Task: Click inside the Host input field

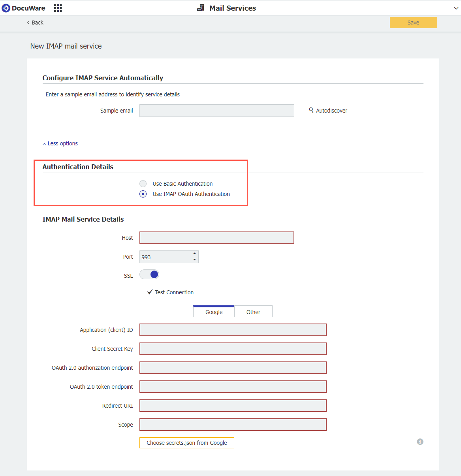Action: coord(216,237)
